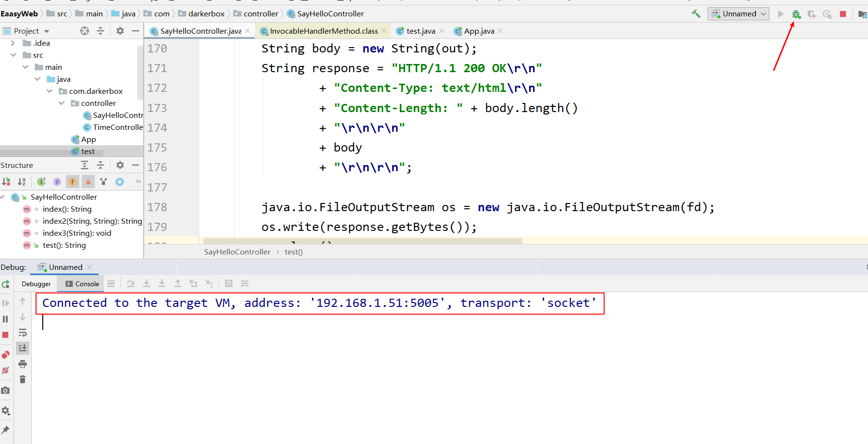Close the test.java tab

(442, 31)
